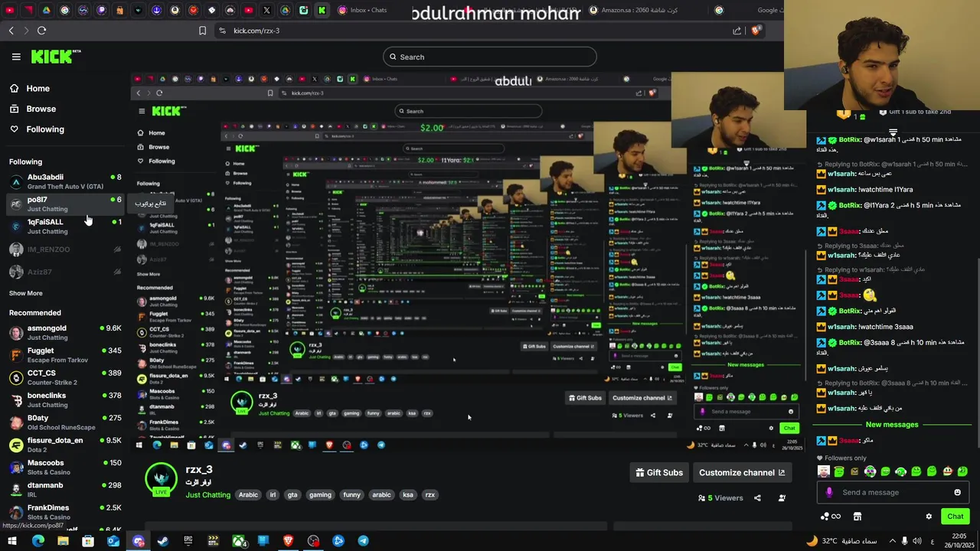This screenshot has width=980, height=551.
Task: Switch to the X pinned tab
Action: click(267, 10)
